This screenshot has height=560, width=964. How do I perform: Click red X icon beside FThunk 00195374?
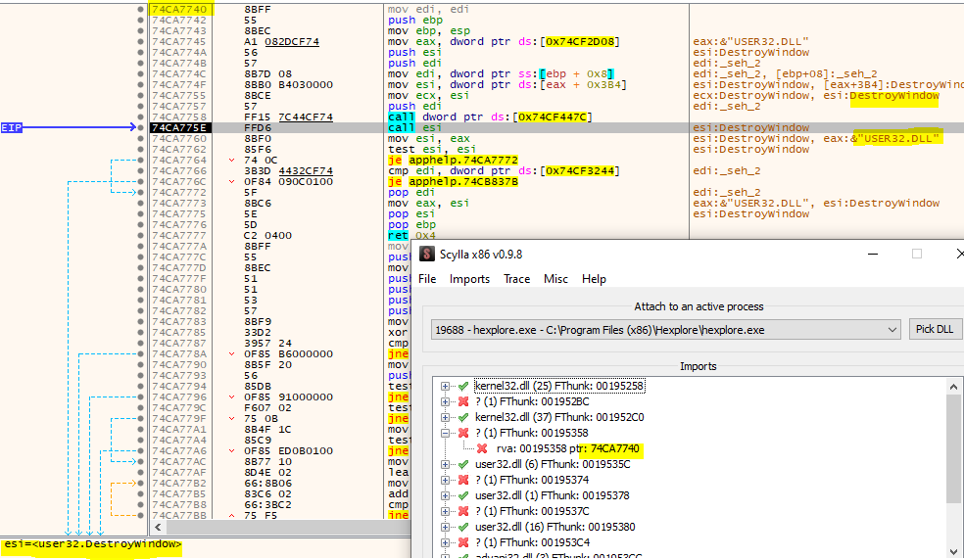point(463,480)
